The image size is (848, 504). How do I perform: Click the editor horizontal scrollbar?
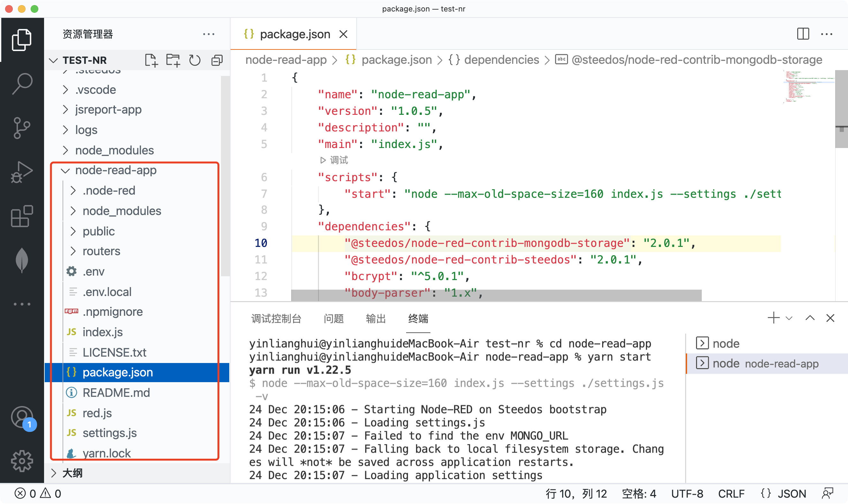[496, 295]
